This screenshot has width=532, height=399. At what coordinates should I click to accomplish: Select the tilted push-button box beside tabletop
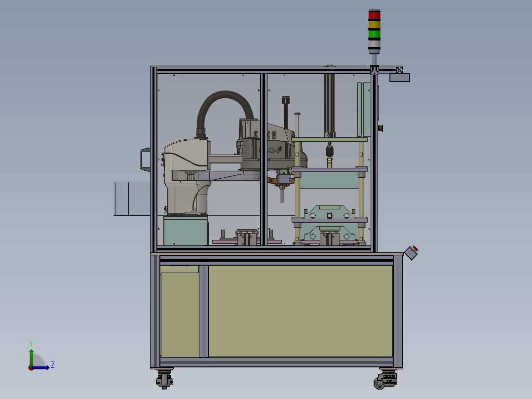pyautogui.click(x=411, y=252)
